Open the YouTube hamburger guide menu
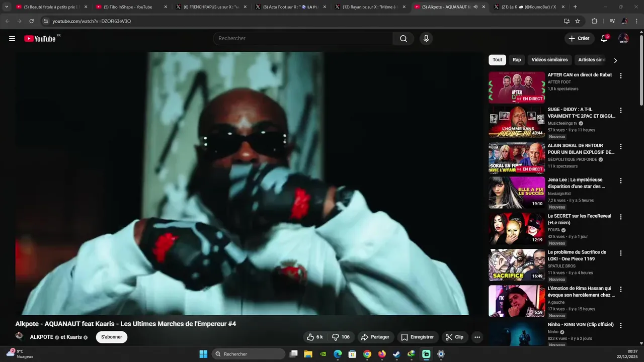 click(x=12, y=39)
